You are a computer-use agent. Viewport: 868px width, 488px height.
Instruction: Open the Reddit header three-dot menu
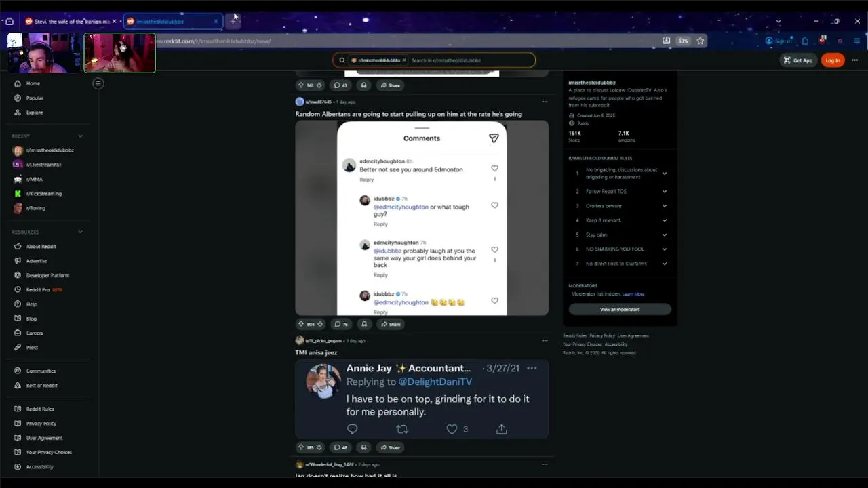(x=854, y=60)
